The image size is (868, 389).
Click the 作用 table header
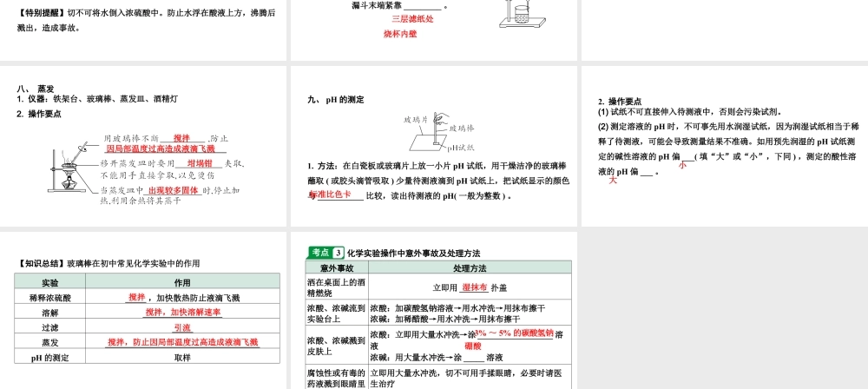tap(182, 282)
